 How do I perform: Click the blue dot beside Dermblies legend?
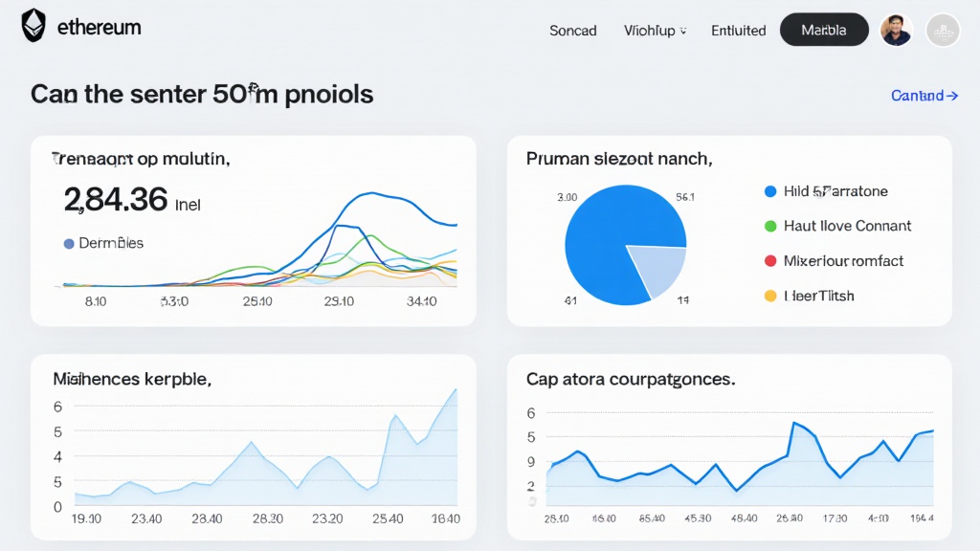pos(68,244)
